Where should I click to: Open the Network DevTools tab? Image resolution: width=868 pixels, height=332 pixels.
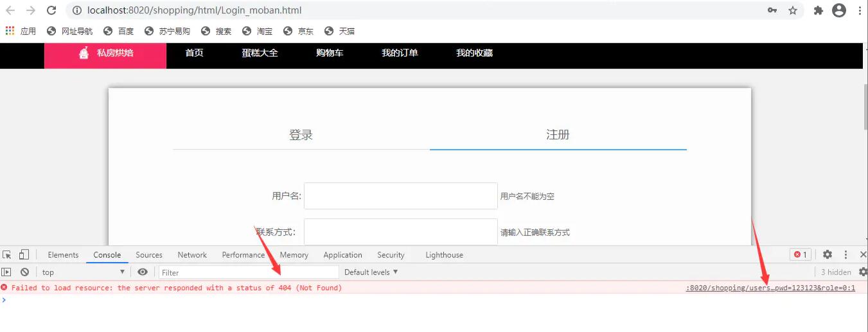coord(192,255)
